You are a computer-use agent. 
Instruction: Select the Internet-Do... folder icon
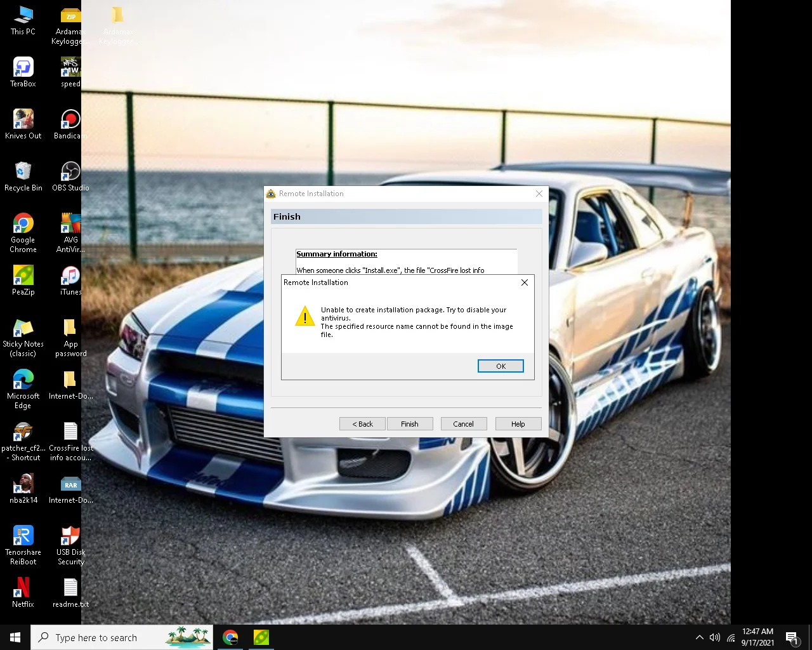coord(70,385)
